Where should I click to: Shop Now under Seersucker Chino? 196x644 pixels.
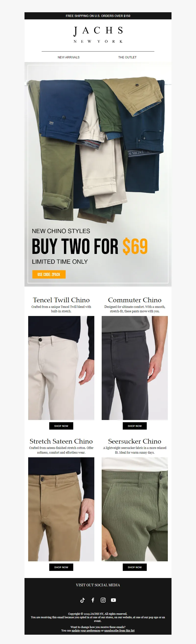[135, 567]
